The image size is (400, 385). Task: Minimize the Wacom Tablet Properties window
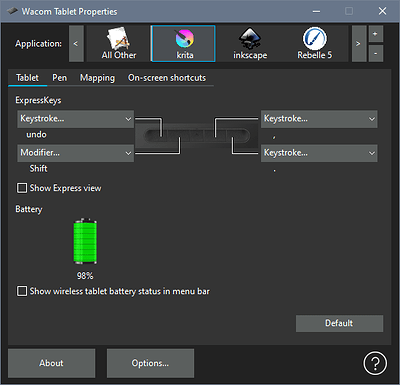[316, 11]
